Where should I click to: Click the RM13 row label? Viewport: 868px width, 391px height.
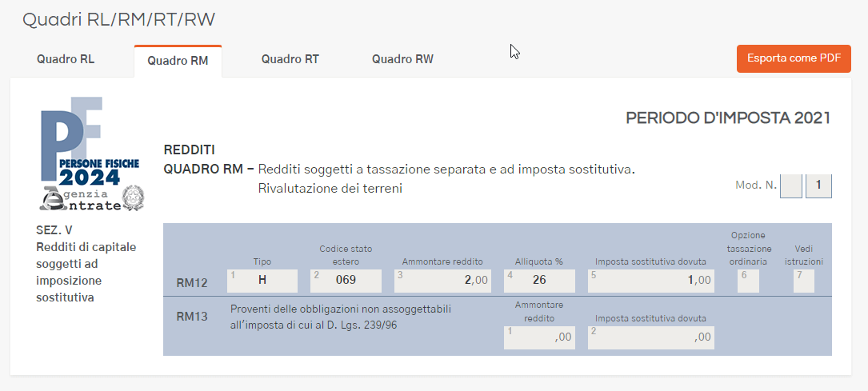pos(191,317)
